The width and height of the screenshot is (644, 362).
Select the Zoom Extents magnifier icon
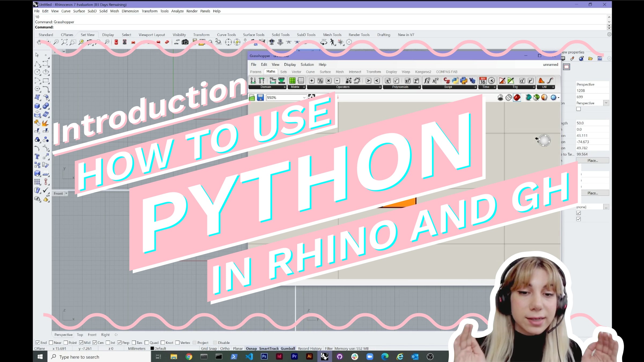64,42
